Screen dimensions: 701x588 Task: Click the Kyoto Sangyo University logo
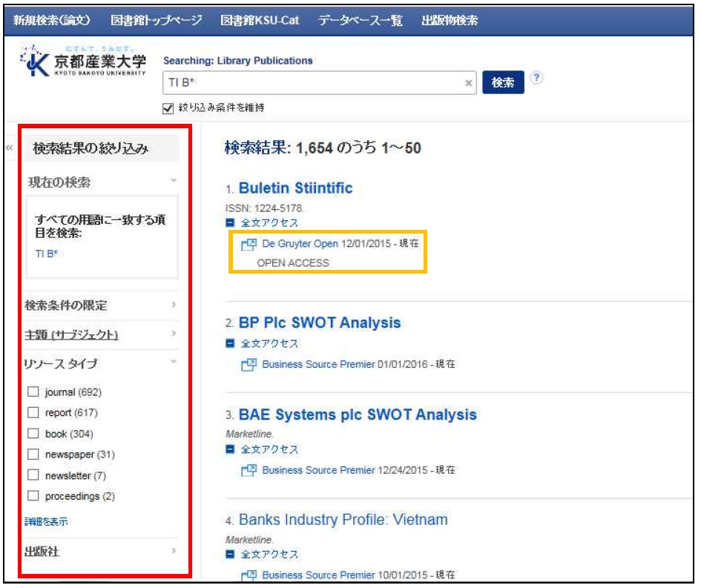point(83,62)
